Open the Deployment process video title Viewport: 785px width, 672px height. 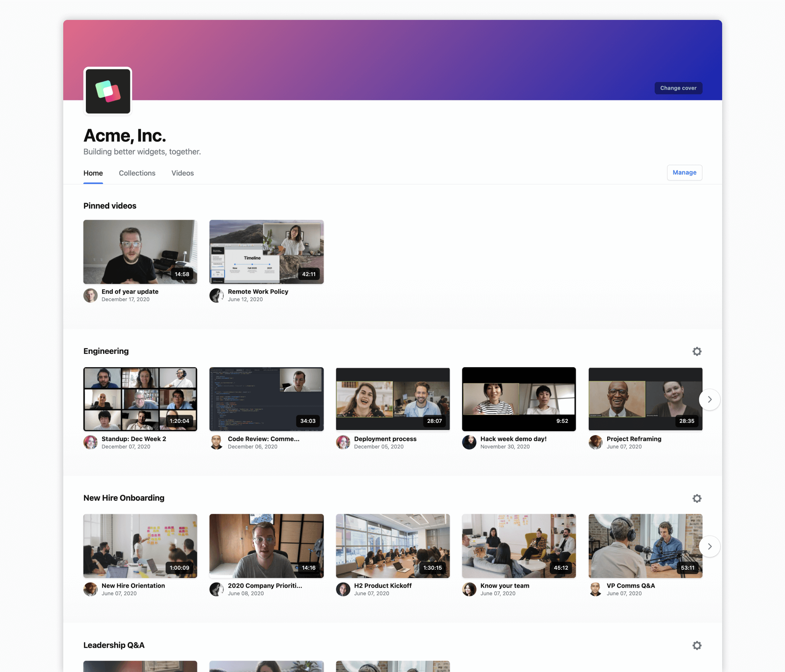point(385,439)
